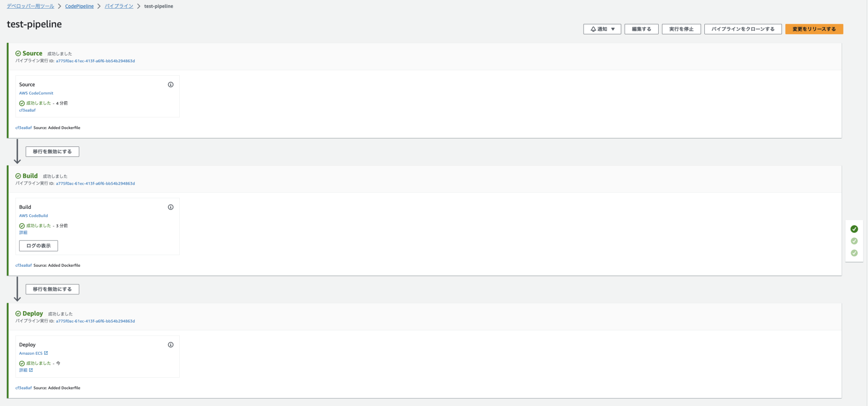
Task: Open the external link icon beside Amazon ECS
Action: click(x=47, y=353)
